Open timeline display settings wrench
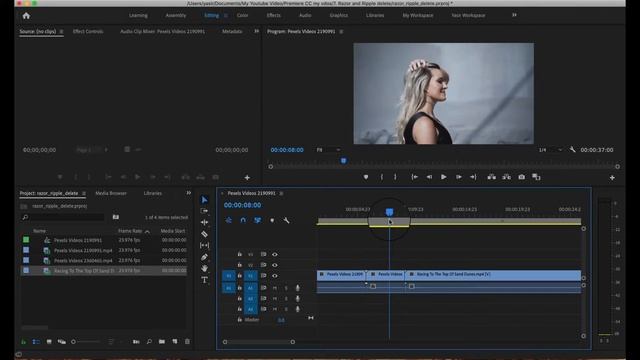Viewport: 640px width, 360px height. pyautogui.click(x=286, y=220)
